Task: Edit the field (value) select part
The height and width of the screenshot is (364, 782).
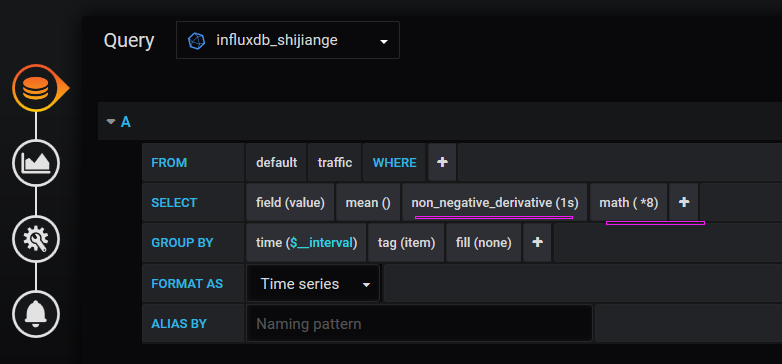Action: 290,202
